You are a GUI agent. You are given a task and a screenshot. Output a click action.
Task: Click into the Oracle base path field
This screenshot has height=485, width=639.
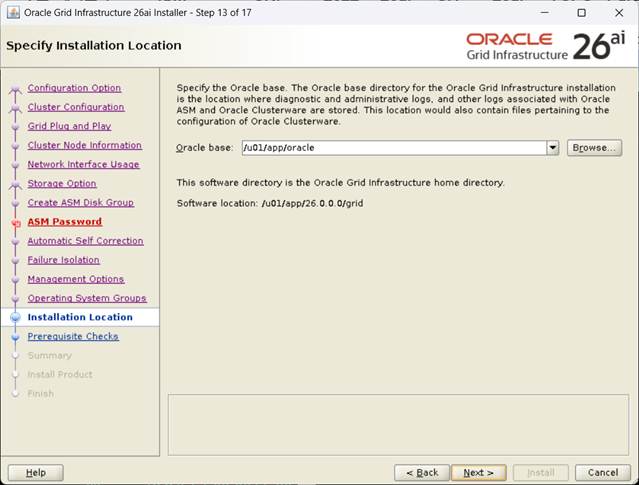pyautogui.click(x=394, y=148)
